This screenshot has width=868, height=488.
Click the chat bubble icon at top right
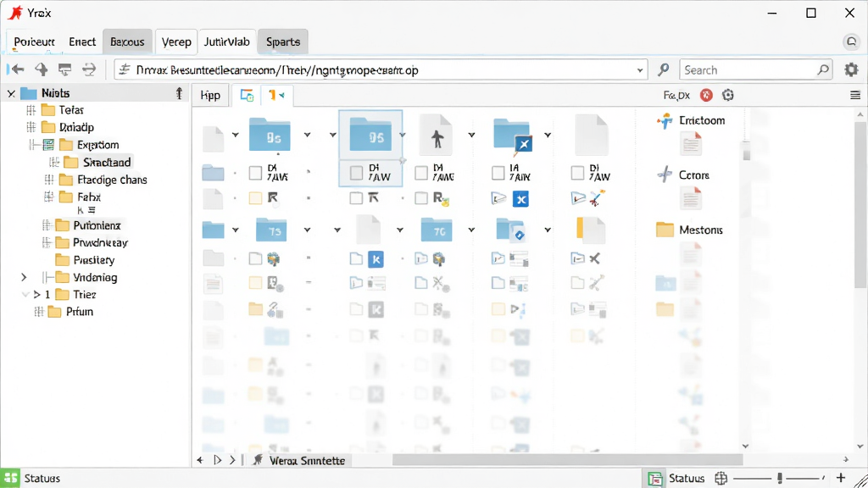(x=851, y=42)
